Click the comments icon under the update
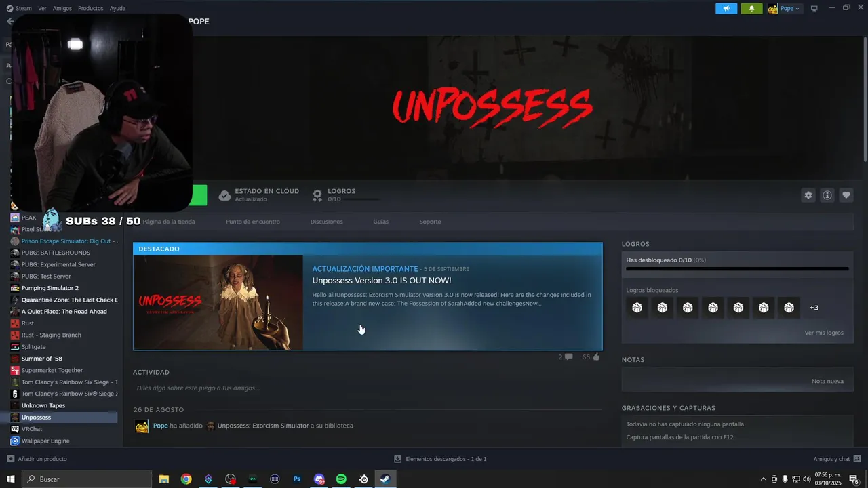The image size is (868, 488). click(568, 357)
